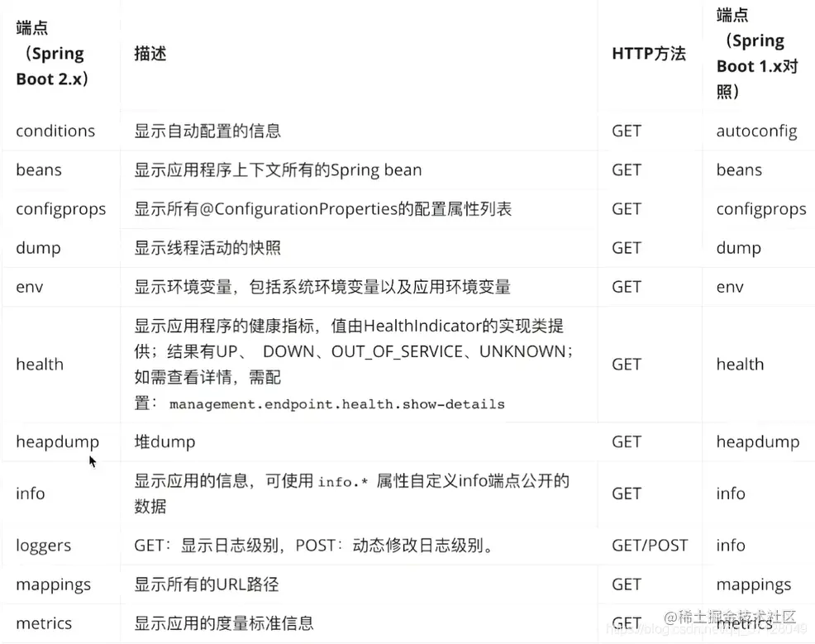Click GET in the info row
This screenshot has height=644, width=815.
pyautogui.click(x=627, y=494)
